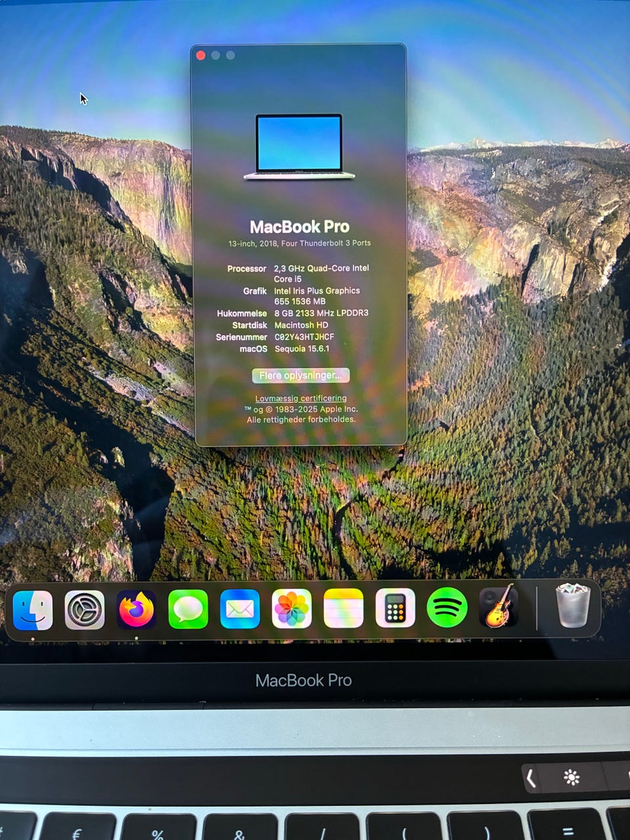
Task: Click the 8 GB 2133 MHz LPDDR3 value
Action: tap(321, 313)
